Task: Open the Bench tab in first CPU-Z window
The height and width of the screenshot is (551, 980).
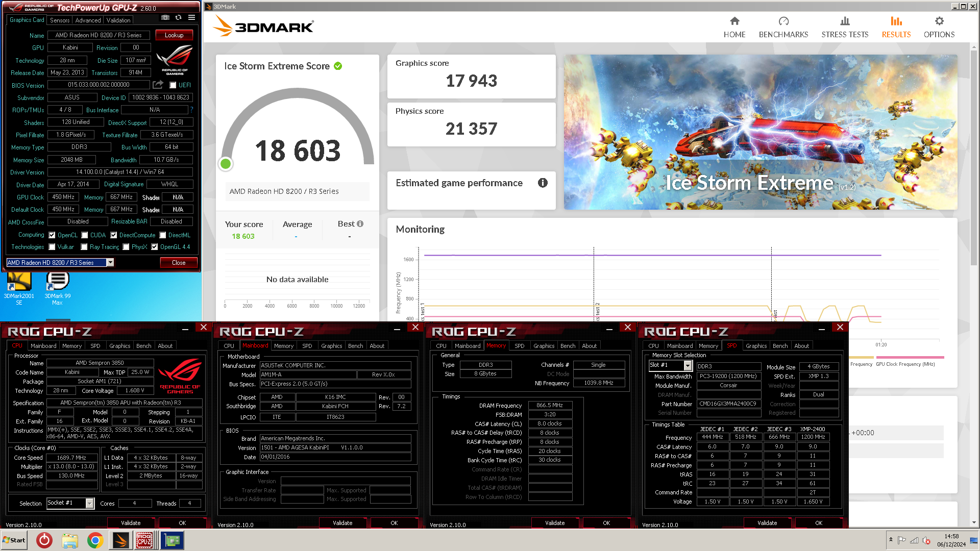Action: (144, 346)
